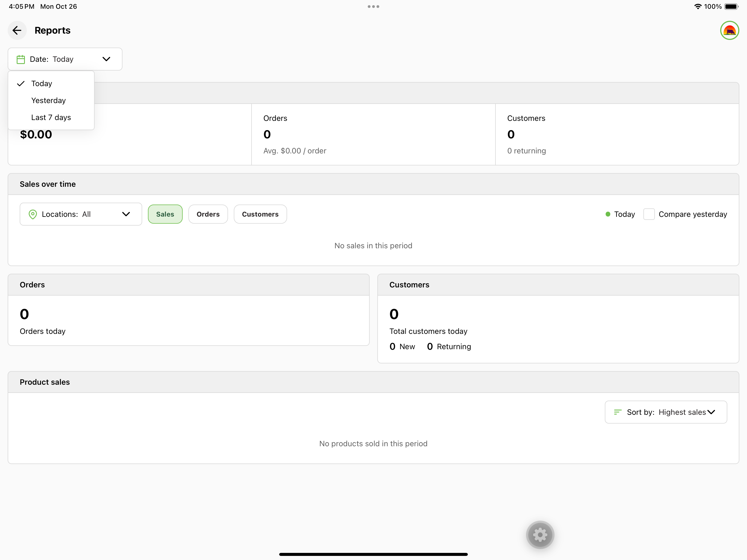
Task: Switch chart to Sales
Action: [165, 214]
